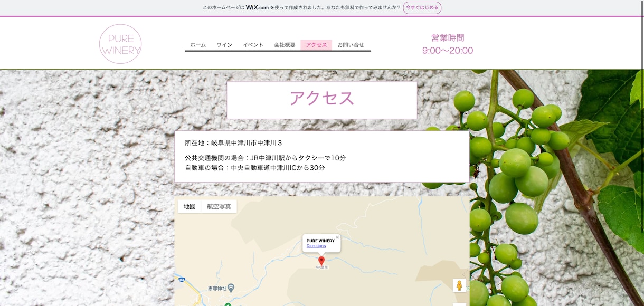Click the アクセス page title heading
This screenshot has width=644, height=306.
pyautogui.click(x=322, y=99)
